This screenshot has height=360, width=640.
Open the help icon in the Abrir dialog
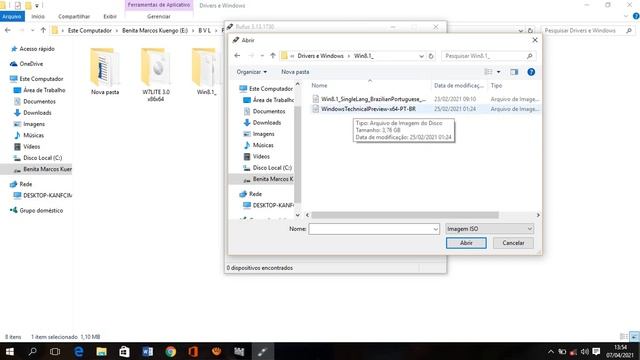[531, 72]
